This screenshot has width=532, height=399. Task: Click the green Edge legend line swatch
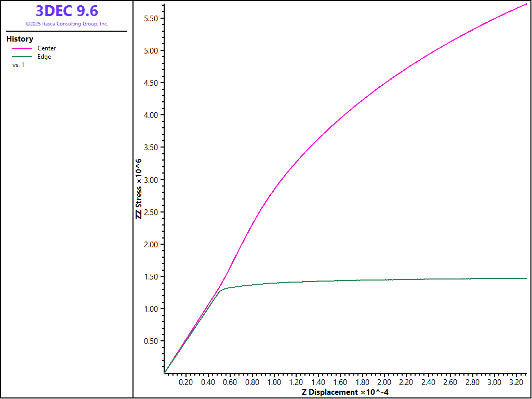click(x=22, y=57)
